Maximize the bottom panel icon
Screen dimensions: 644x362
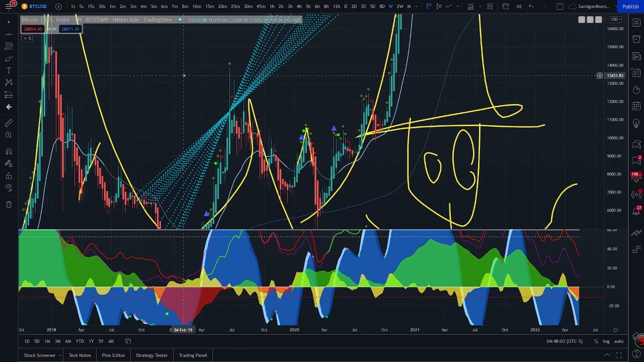click(x=618, y=355)
